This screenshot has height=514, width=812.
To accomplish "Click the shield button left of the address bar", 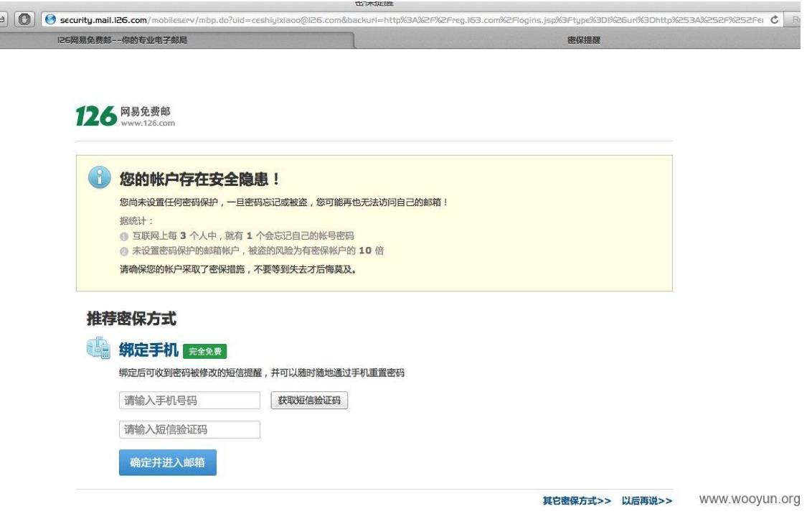I will [24, 19].
